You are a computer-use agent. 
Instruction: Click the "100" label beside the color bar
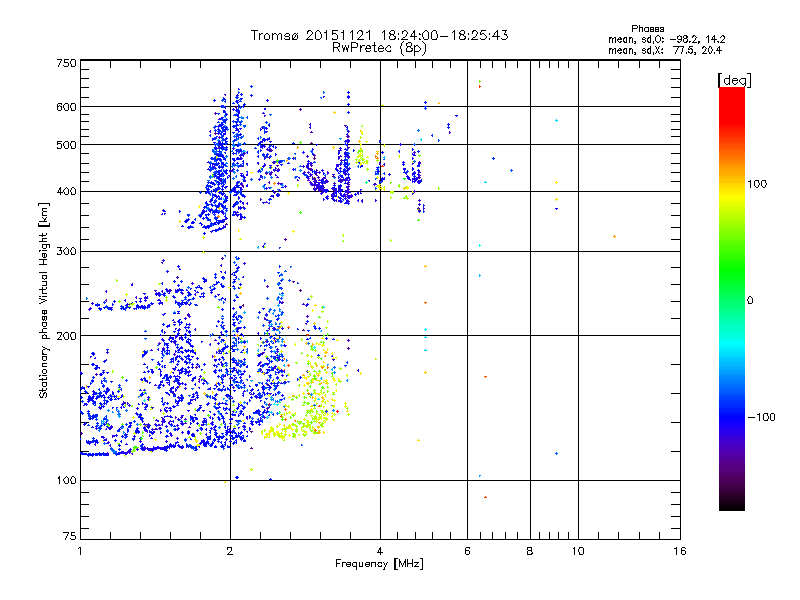click(x=757, y=184)
